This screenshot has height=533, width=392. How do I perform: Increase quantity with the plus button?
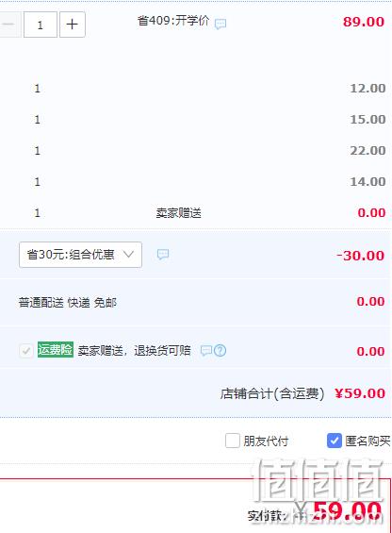72,25
